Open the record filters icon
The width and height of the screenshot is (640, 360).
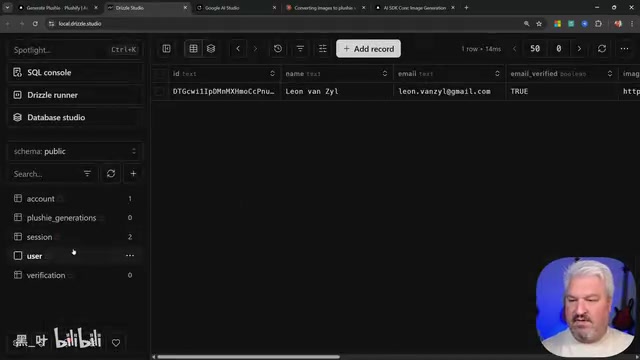coord(300,49)
